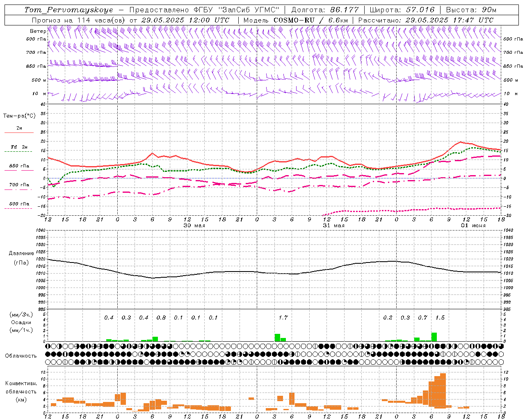Click the 0.2 precipitation amount value
Viewport: 525px width, 420px height.
pos(388,317)
